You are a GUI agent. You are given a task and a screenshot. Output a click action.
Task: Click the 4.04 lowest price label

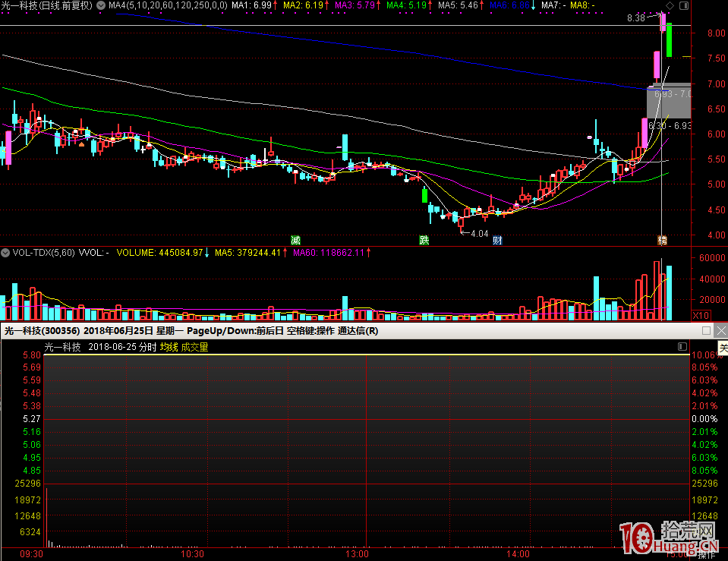(x=478, y=234)
